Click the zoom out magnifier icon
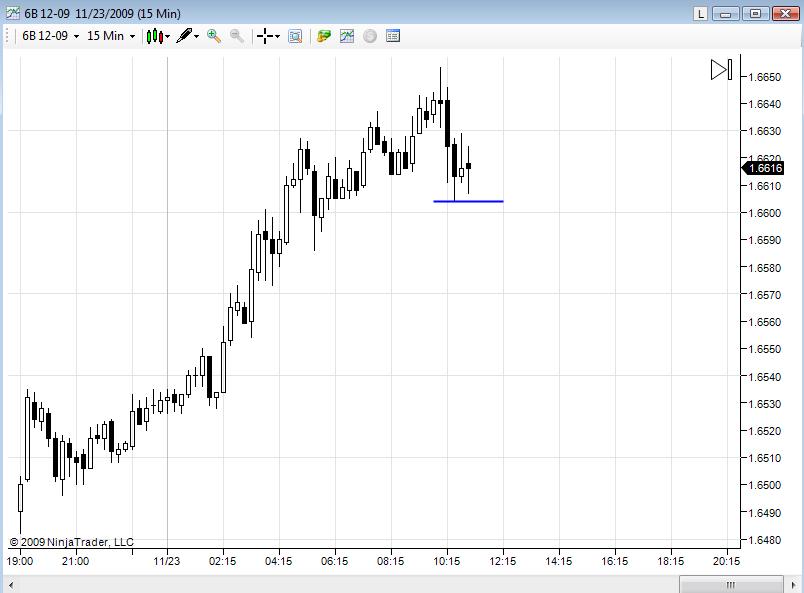804x593 pixels. point(236,36)
